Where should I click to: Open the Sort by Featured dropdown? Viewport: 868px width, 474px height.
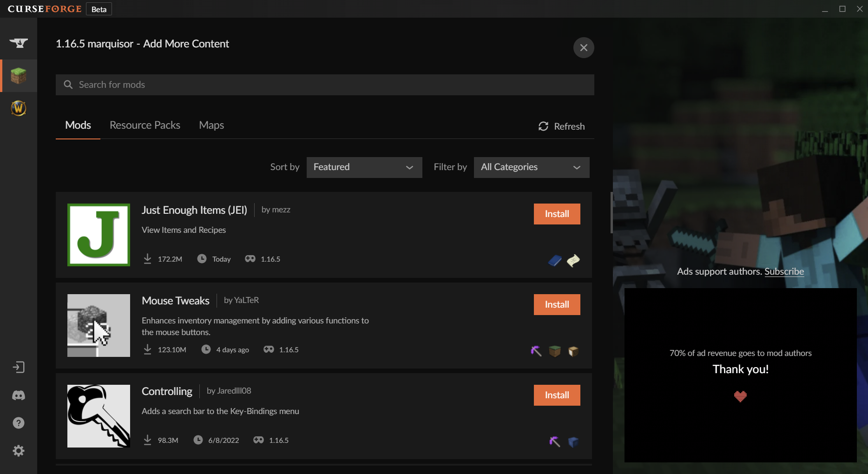(364, 167)
